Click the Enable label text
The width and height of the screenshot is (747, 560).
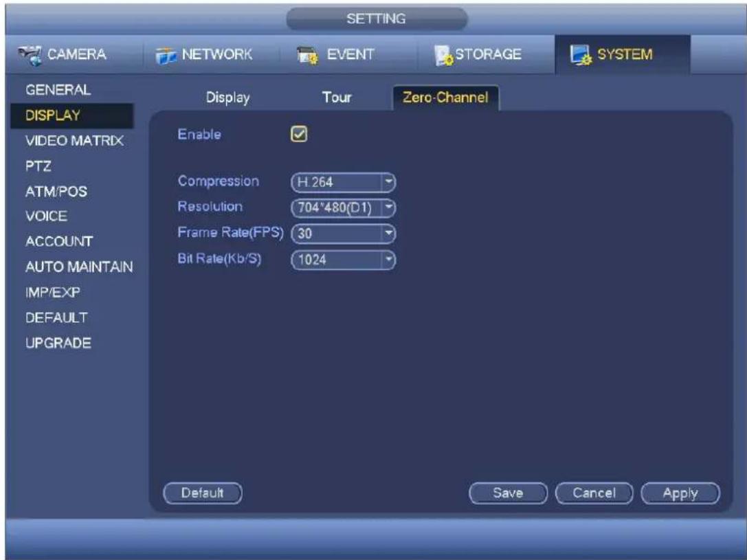pyautogui.click(x=199, y=134)
